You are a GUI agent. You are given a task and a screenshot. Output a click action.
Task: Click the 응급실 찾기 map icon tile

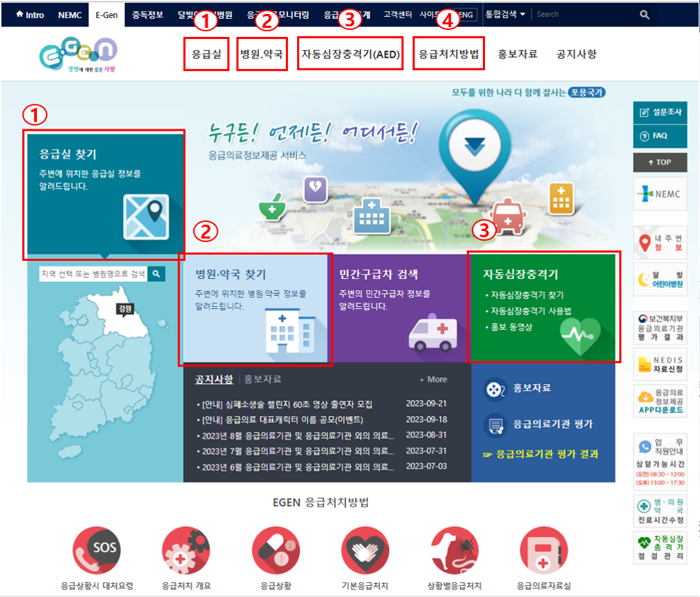click(146, 217)
